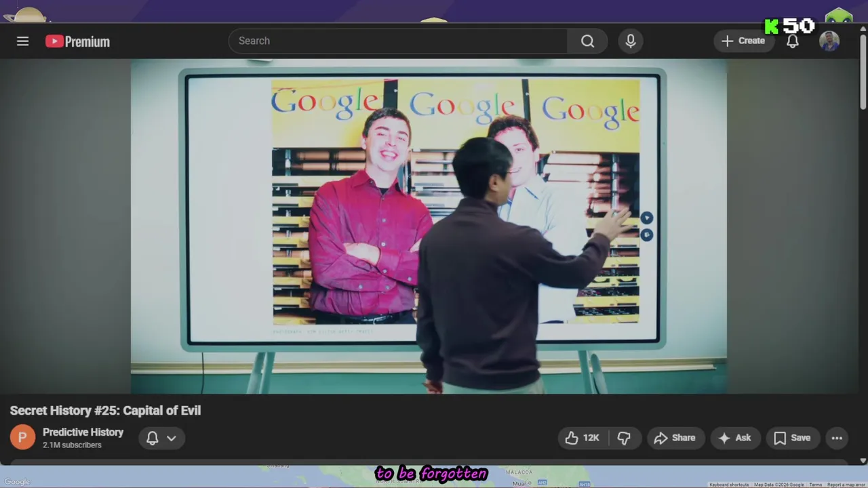Click 'Report a map error' link

click(x=846, y=485)
